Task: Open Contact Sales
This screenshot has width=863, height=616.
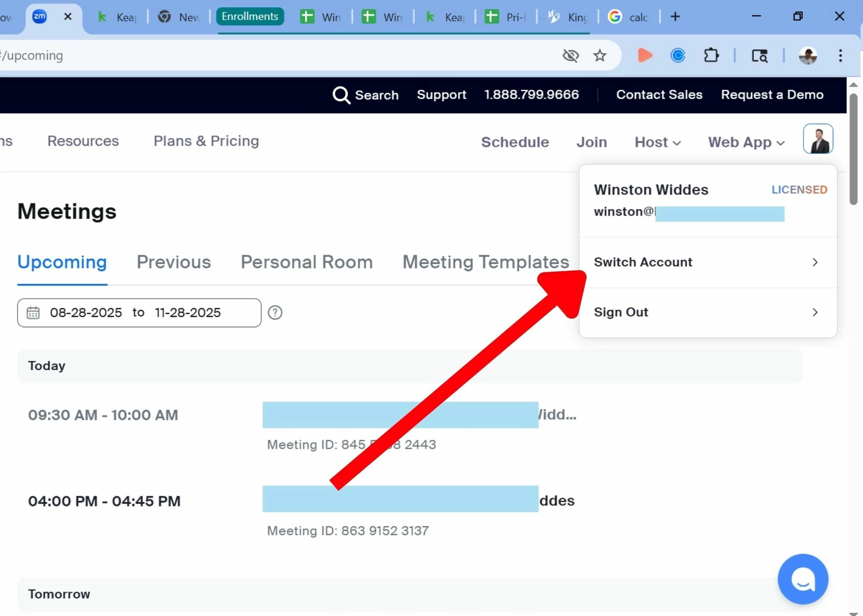Action: point(659,94)
